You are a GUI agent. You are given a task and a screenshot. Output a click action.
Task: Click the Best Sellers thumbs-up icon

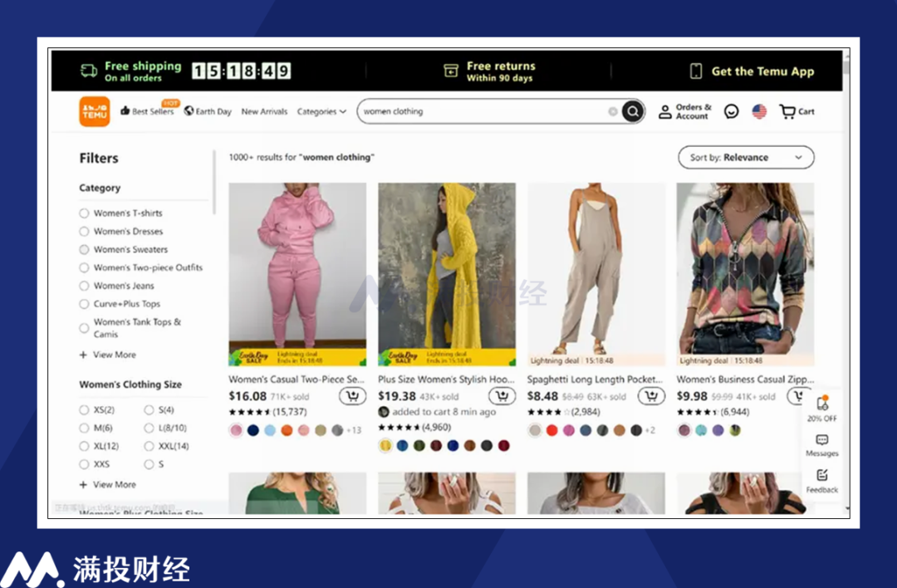point(125,110)
